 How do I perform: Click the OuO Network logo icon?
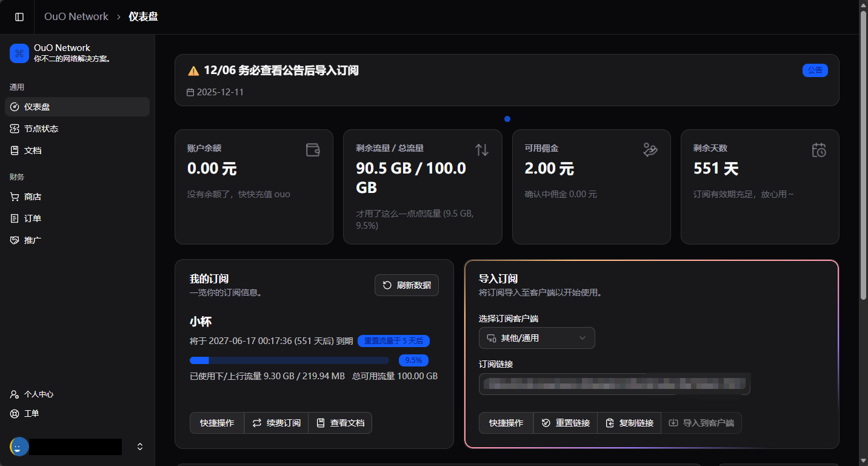[x=19, y=53]
